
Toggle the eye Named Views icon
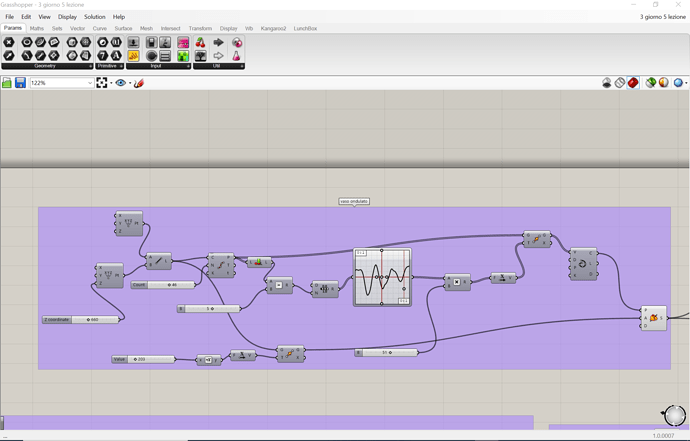121,83
